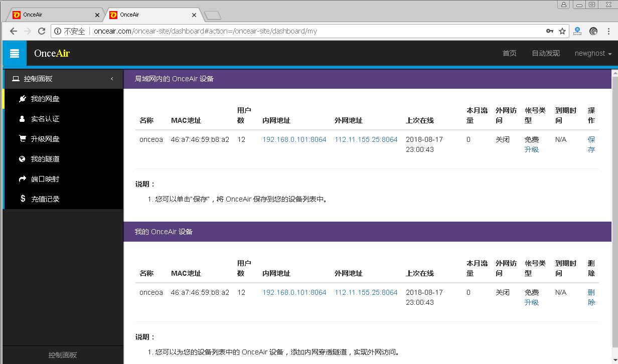Click the user icon beside 实名认证
The image size is (618, 364).
pos(22,119)
